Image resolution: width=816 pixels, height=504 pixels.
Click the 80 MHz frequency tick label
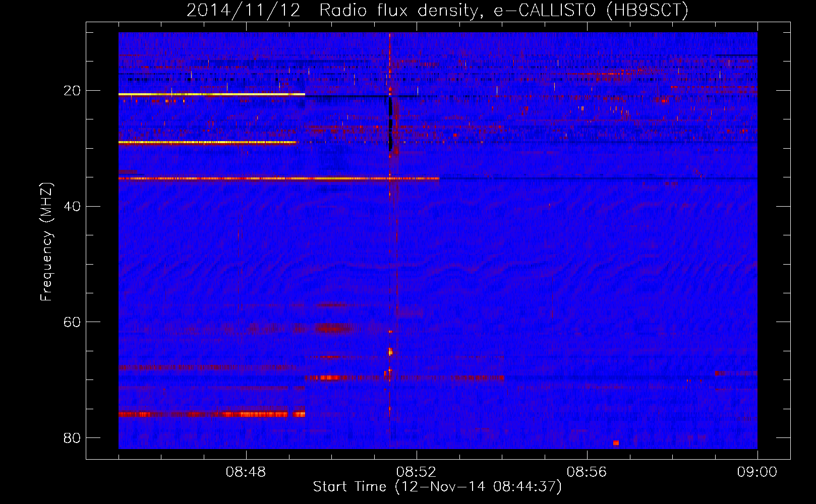(x=72, y=437)
